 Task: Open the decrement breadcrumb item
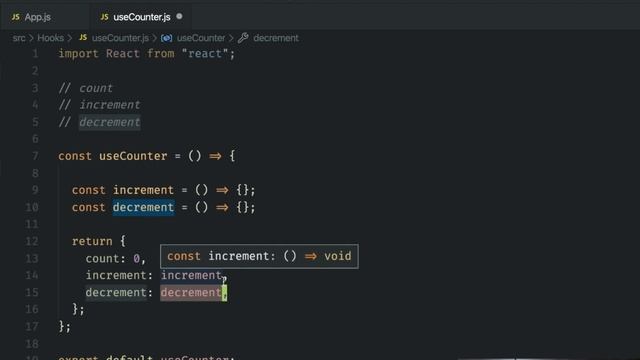coord(276,38)
